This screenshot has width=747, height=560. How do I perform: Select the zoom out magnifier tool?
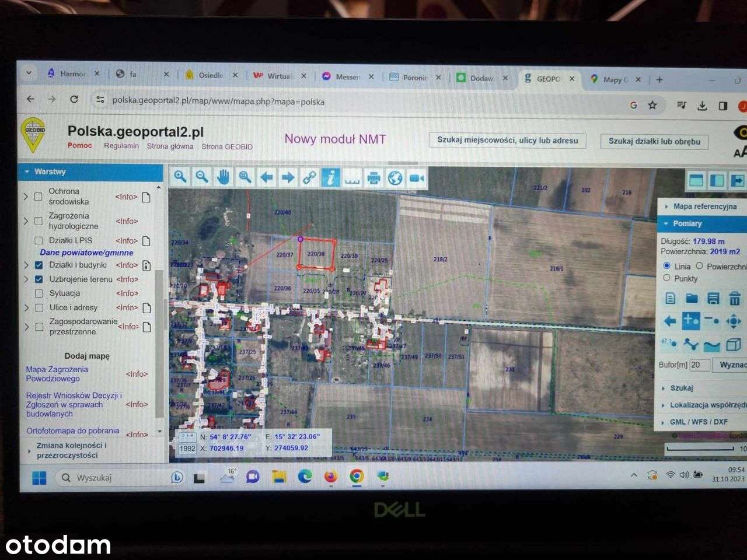(202, 177)
